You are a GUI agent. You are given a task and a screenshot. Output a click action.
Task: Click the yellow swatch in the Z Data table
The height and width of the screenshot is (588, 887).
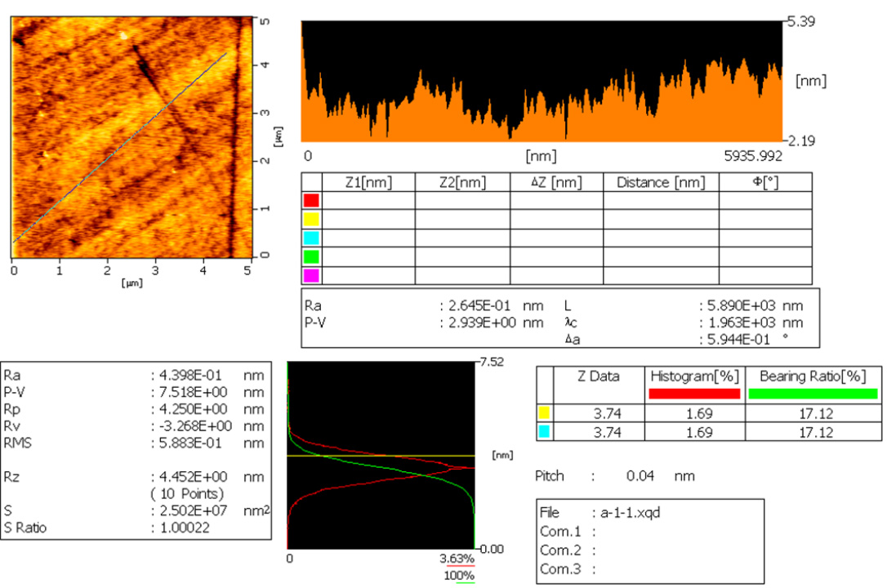(x=545, y=412)
